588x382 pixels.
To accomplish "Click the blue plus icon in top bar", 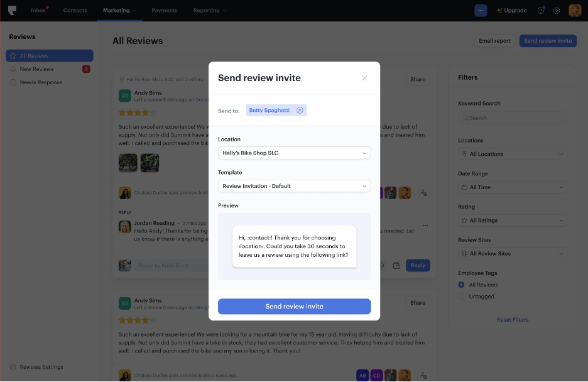I will pyautogui.click(x=481, y=11).
